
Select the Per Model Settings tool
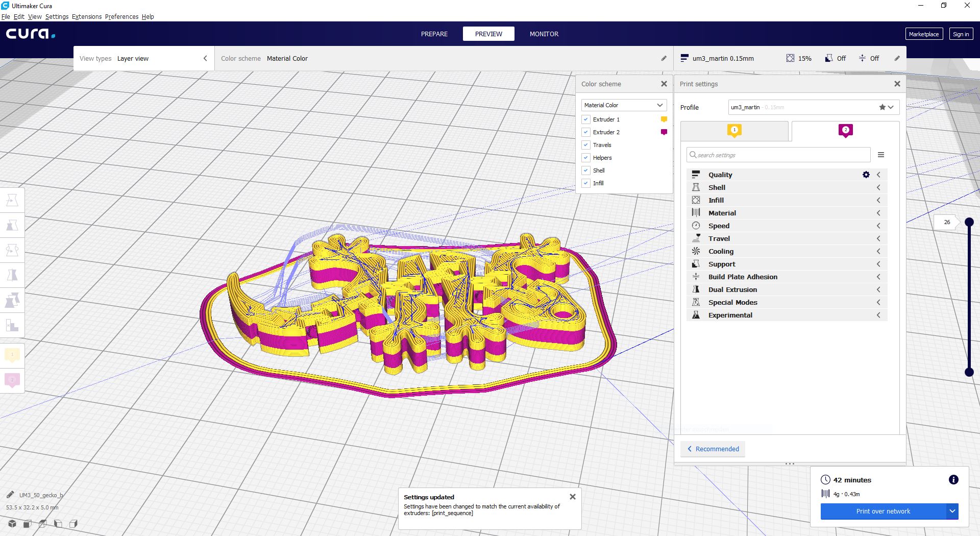click(x=12, y=300)
